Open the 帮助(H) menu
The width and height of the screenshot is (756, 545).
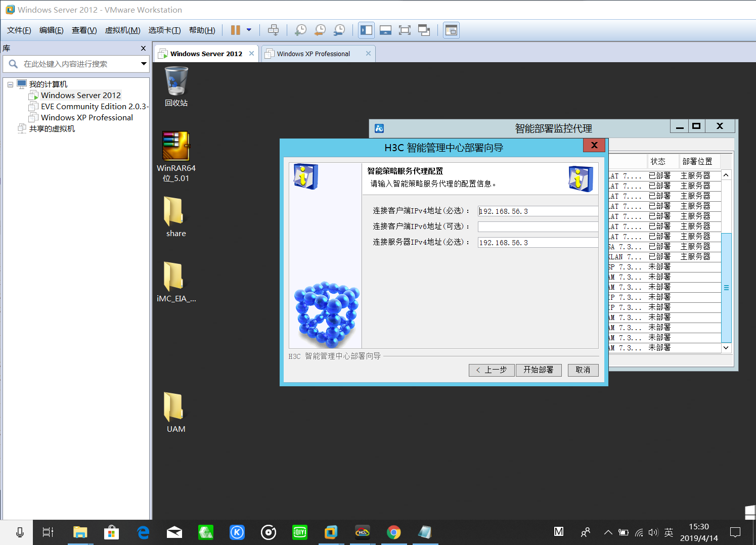click(x=202, y=30)
